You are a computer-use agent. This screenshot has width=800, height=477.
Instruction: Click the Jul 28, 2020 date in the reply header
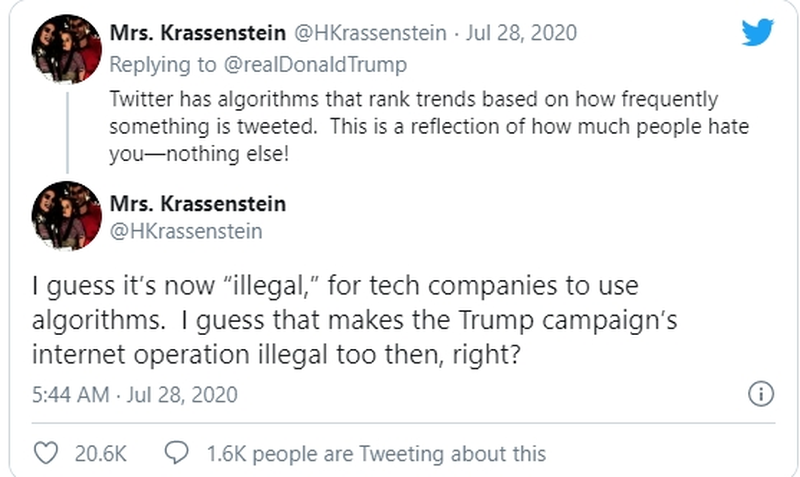point(524,33)
